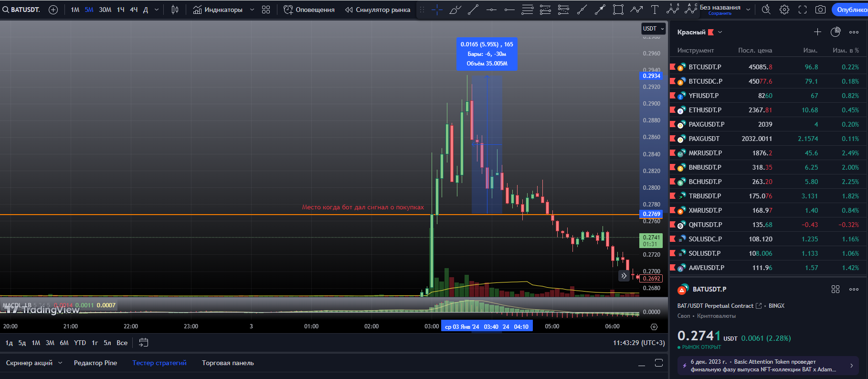
Task: Click the Опубликовать publish button
Action: [x=850, y=10]
